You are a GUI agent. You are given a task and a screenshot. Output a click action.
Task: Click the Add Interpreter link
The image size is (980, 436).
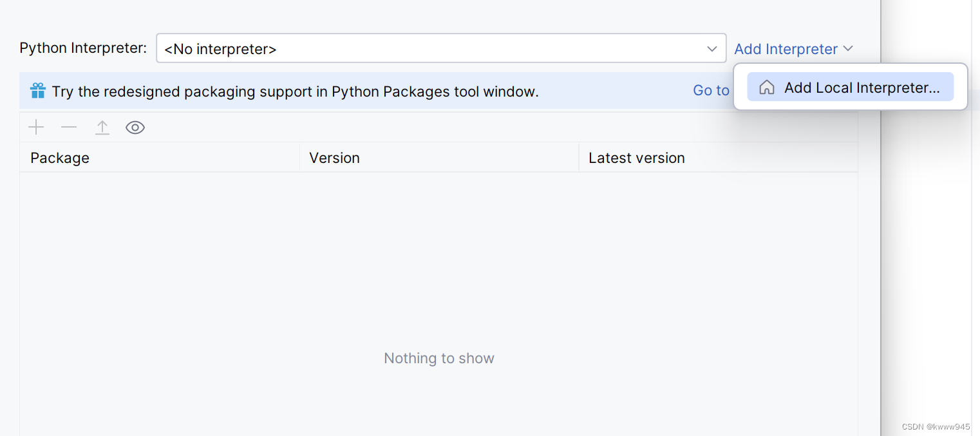pyautogui.click(x=786, y=49)
